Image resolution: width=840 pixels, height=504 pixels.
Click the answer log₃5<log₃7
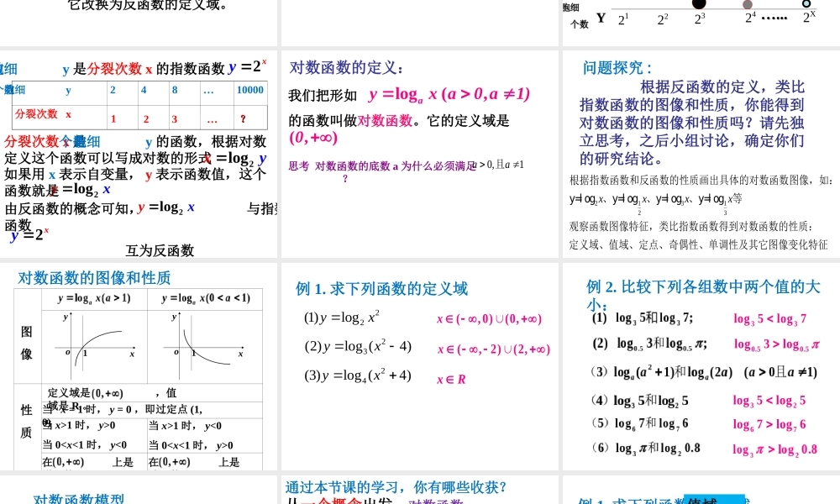[x=769, y=318]
